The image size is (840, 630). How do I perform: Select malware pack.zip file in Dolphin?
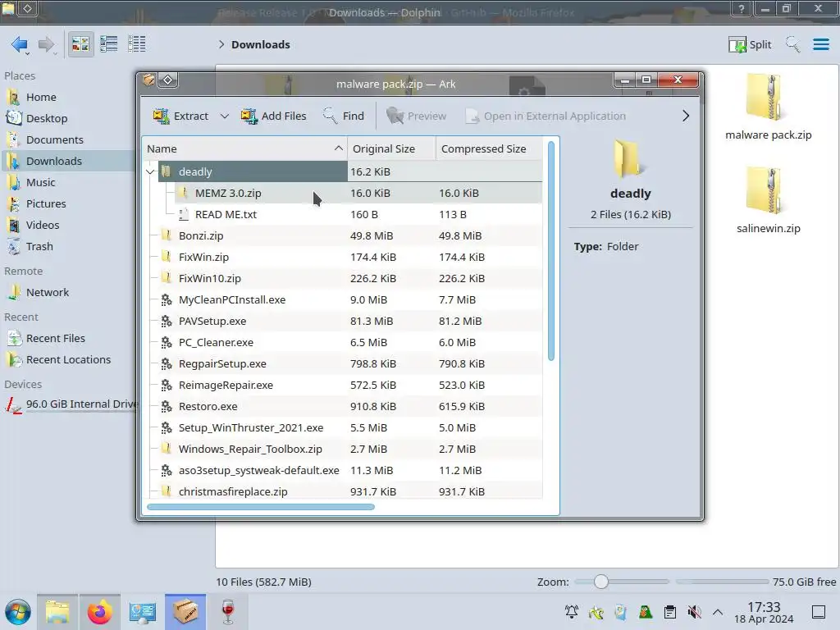point(768,107)
